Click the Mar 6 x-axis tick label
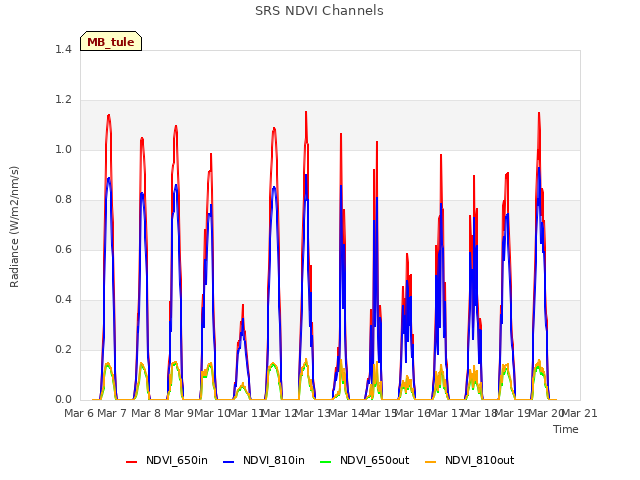The height and width of the screenshot is (480, 640). [79, 413]
